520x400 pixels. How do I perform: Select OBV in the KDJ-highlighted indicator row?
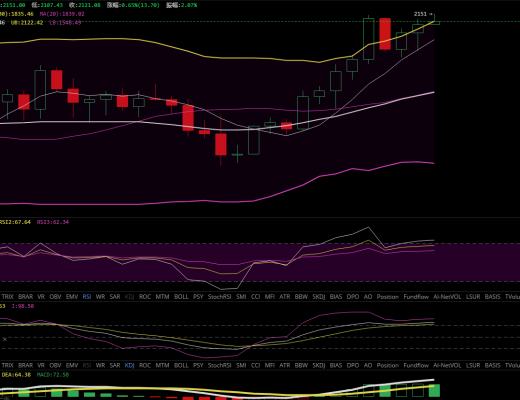pyautogui.click(x=55, y=365)
